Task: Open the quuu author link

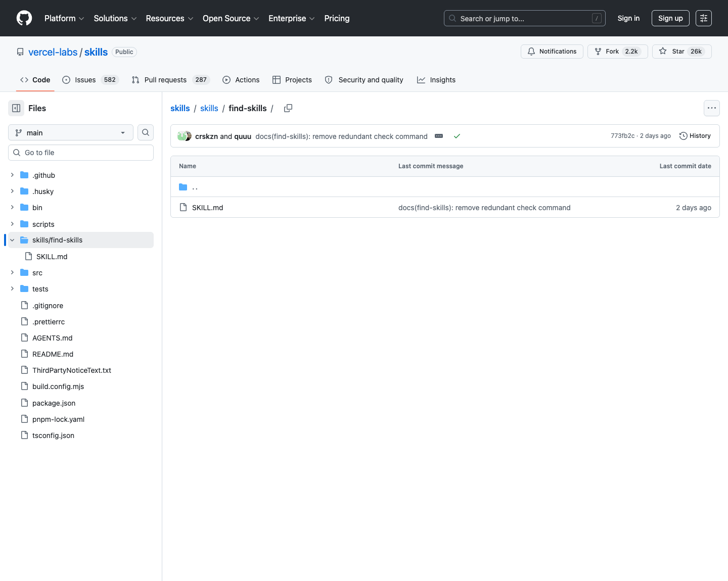Action: [243, 136]
